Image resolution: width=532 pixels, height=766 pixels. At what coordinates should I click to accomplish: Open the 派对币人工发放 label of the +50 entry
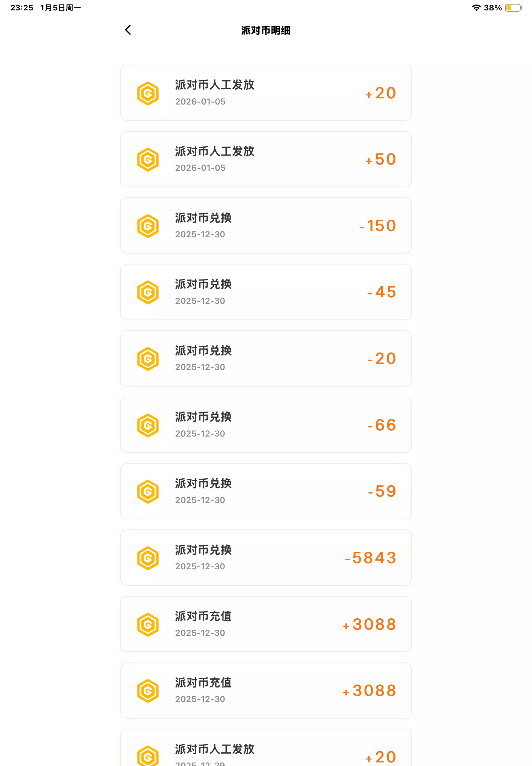click(x=215, y=151)
